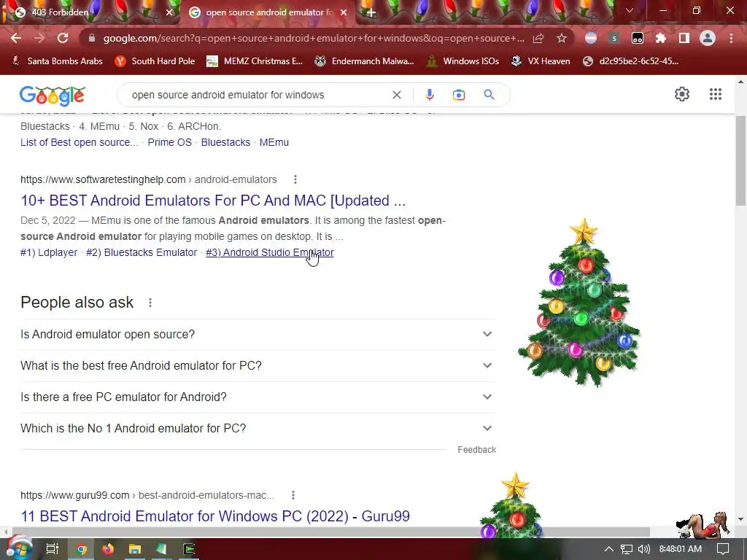747x560 pixels.
Task: Open Google quick settings gear
Action: tap(682, 94)
